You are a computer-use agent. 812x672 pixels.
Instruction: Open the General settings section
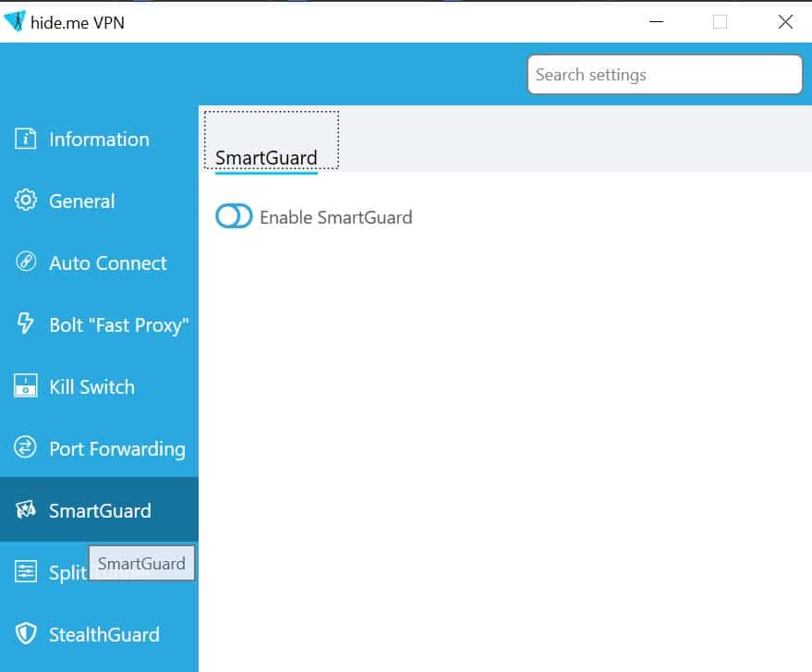point(99,201)
